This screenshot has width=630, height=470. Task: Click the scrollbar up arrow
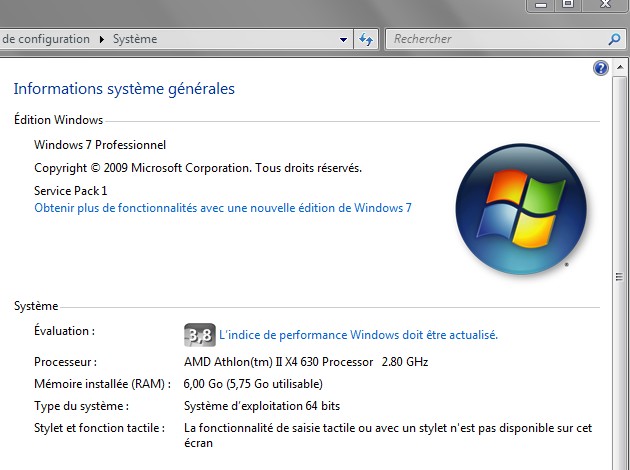pyautogui.click(x=620, y=67)
